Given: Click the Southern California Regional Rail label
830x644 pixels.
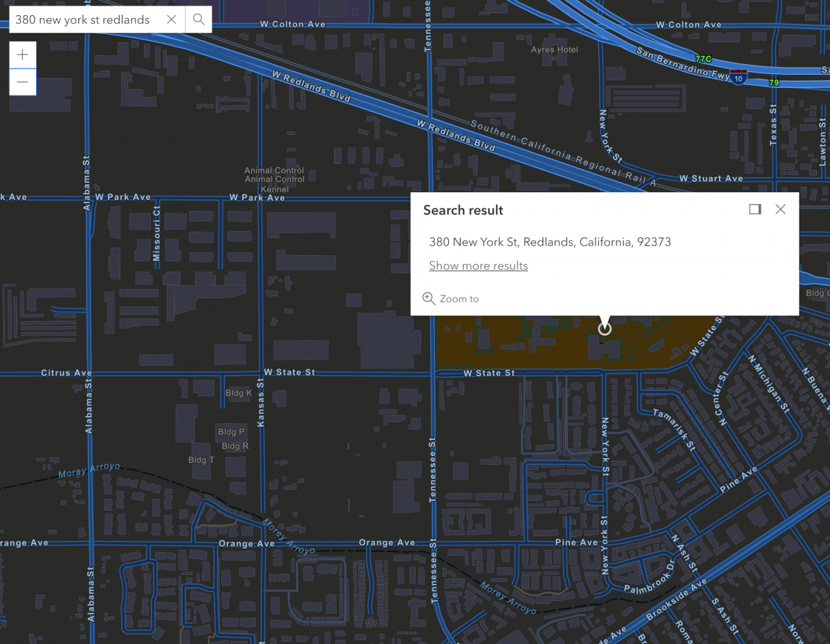Looking at the screenshot, I should click(x=562, y=154).
